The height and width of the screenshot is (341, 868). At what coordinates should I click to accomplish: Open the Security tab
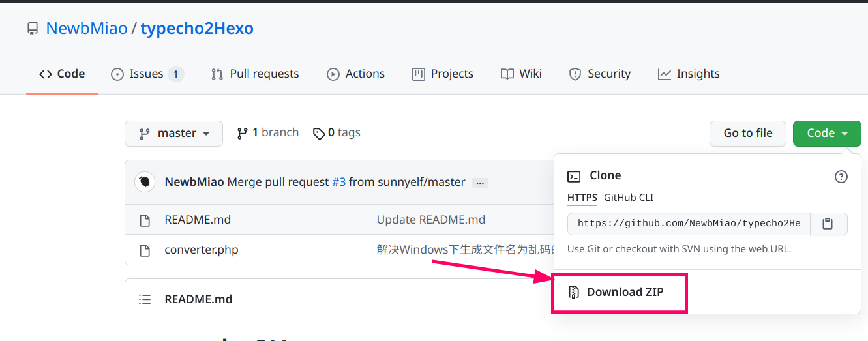point(599,74)
